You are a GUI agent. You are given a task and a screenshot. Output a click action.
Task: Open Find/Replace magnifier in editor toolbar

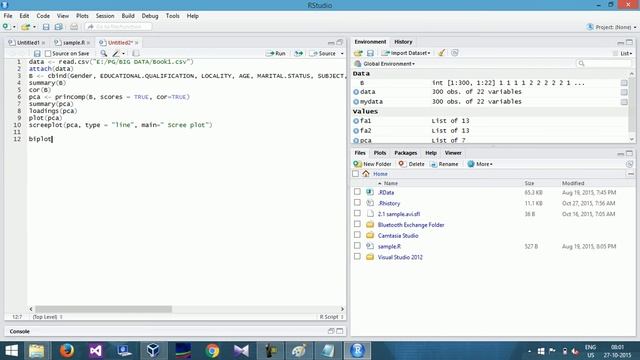point(104,53)
